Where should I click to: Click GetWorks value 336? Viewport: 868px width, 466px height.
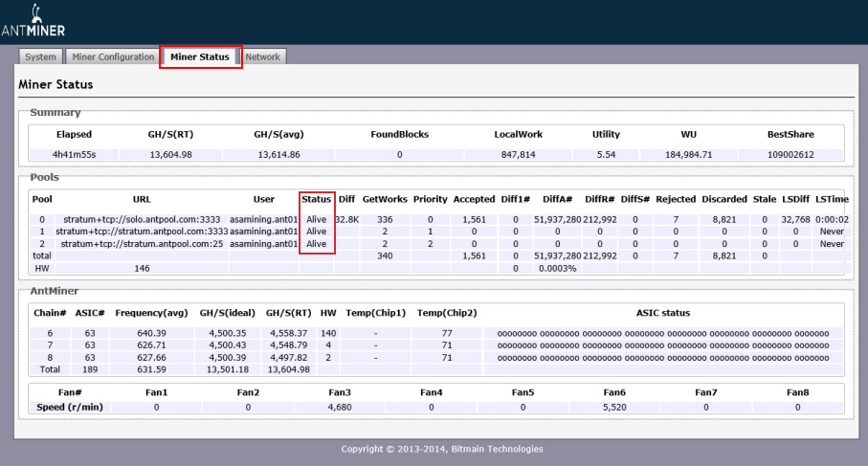tap(385, 220)
